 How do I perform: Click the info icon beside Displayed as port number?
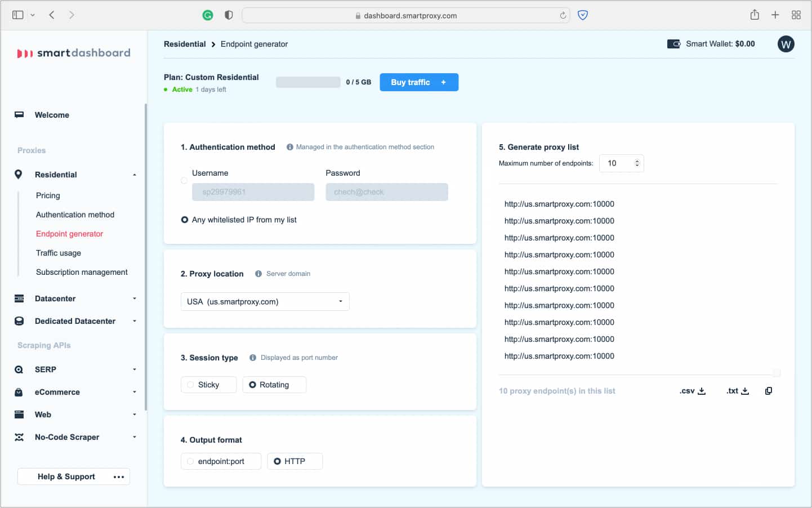(x=253, y=358)
